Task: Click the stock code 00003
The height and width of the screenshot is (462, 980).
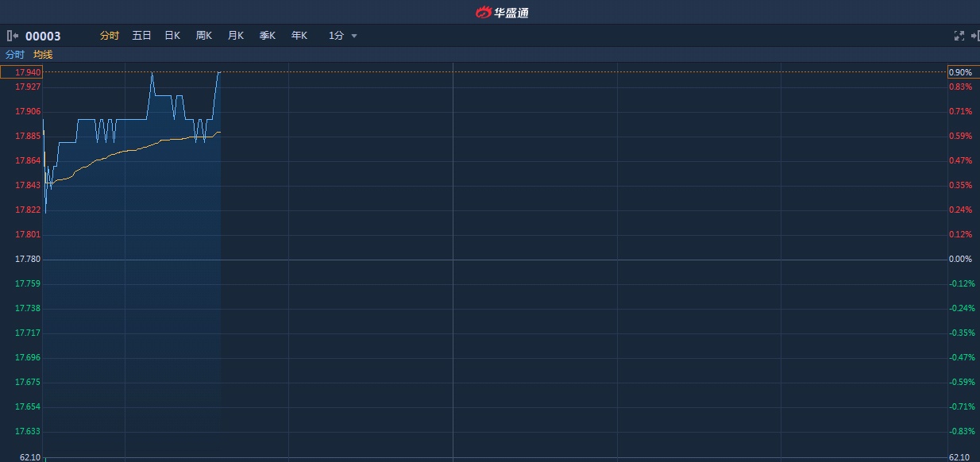Action: pos(43,36)
